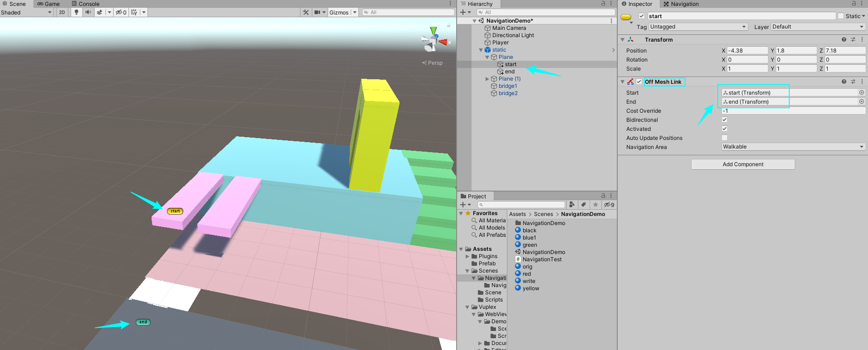Open the component editor tools icon in Scene toolbar
The image size is (868, 350).
(x=306, y=12)
